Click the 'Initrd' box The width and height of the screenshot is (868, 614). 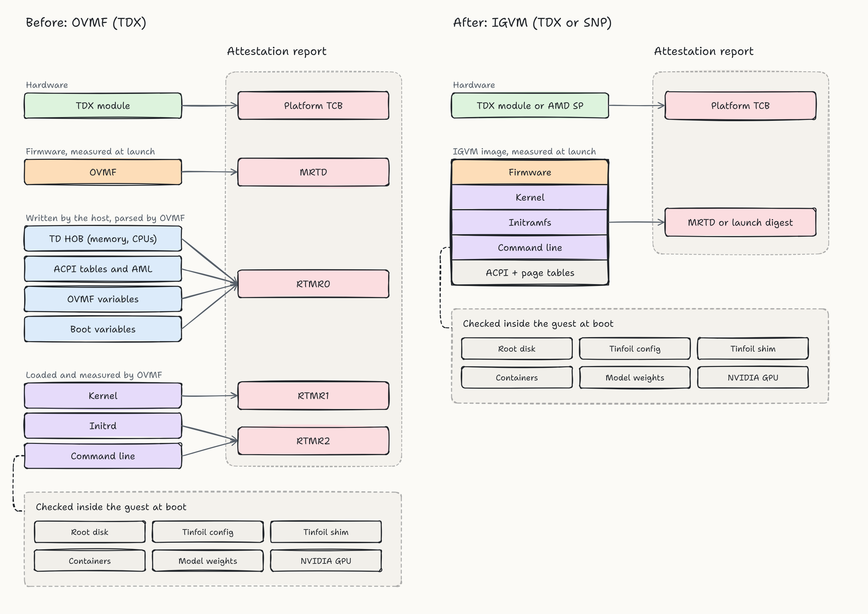point(103,426)
